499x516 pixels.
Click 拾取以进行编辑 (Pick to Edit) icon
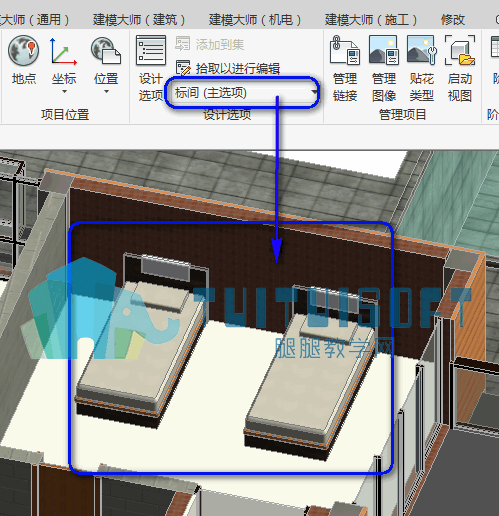[x=183, y=68]
